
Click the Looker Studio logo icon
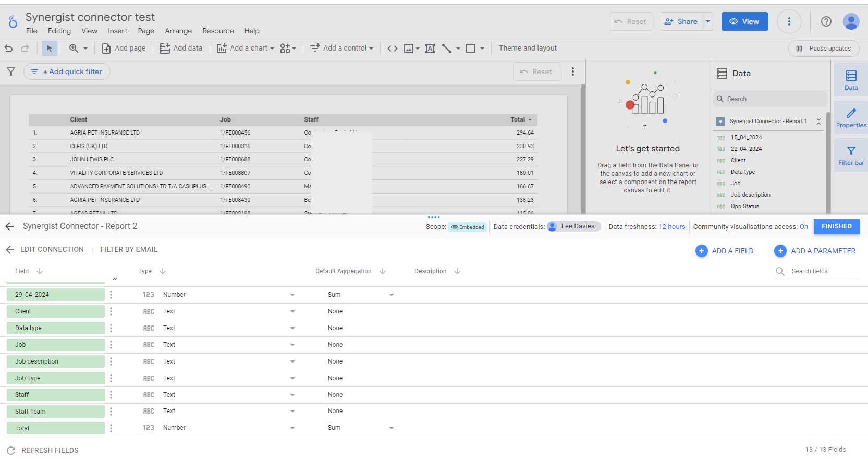click(x=13, y=22)
